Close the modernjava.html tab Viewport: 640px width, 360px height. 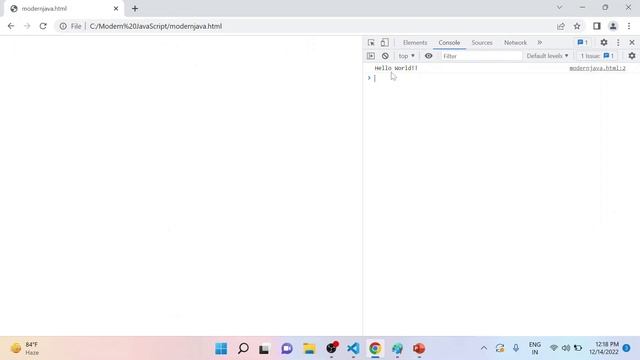point(116,9)
